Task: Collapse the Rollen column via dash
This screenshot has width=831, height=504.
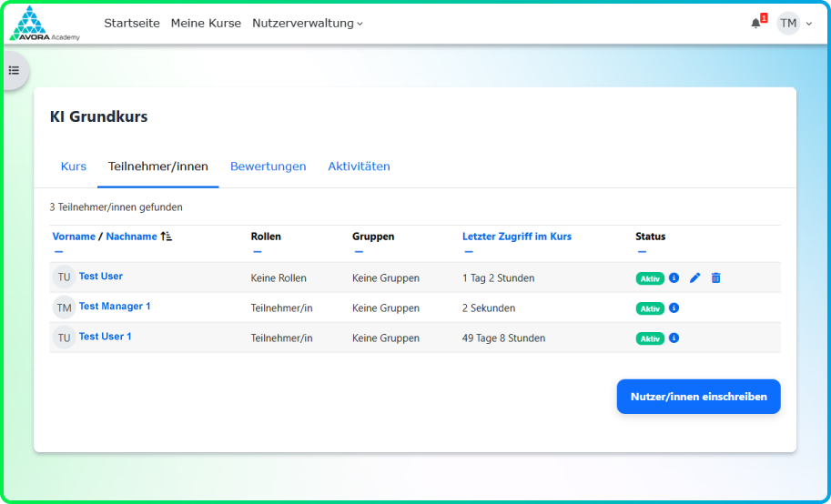Action: (x=257, y=252)
